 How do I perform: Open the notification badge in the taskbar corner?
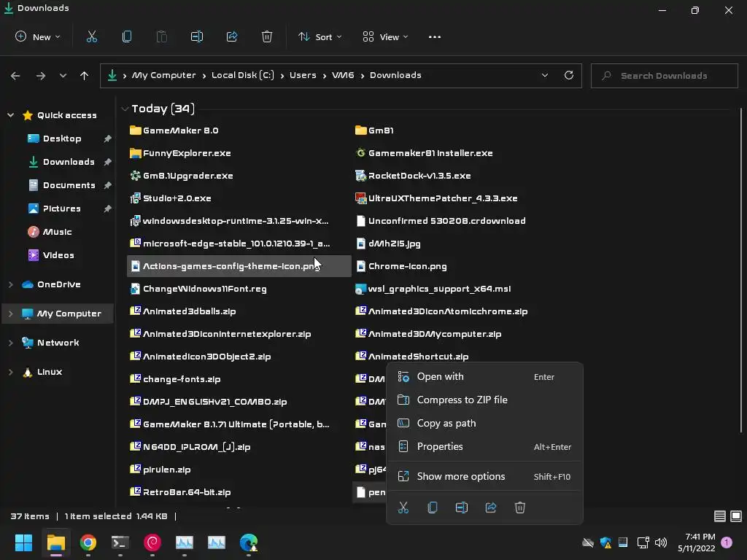pos(727,542)
